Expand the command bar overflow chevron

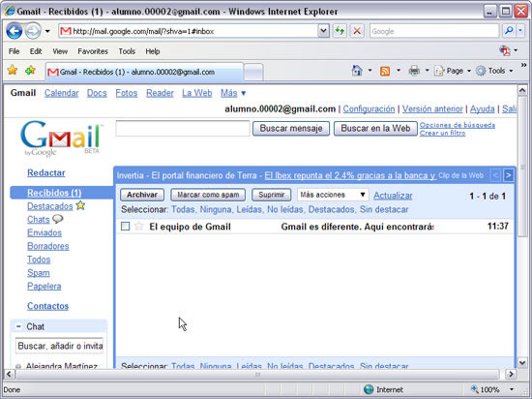pyautogui.click(x=523, y=65)
